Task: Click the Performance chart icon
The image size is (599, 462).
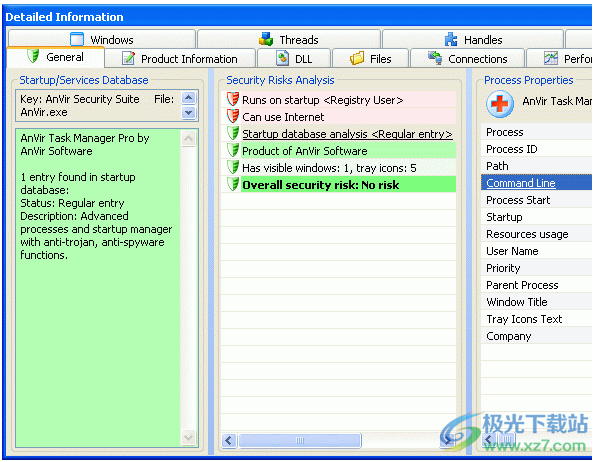Action: [551, 58]
